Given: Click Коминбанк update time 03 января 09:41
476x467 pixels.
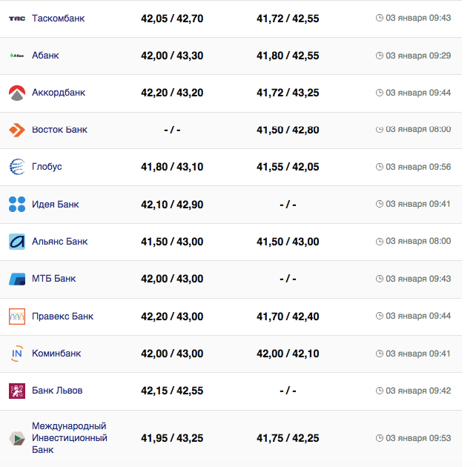Looking at the screenshot, I should [418, 354].
